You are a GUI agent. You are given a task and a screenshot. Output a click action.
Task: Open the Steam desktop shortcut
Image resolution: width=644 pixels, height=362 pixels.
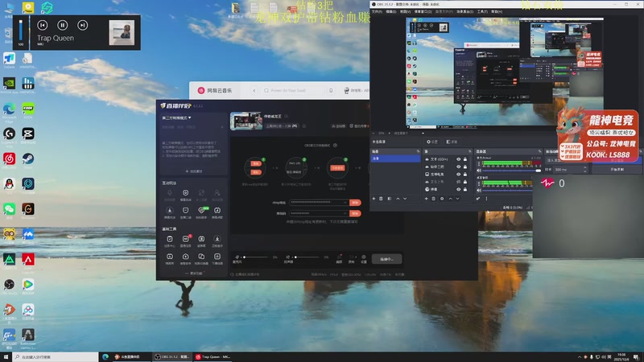point(28,158)
